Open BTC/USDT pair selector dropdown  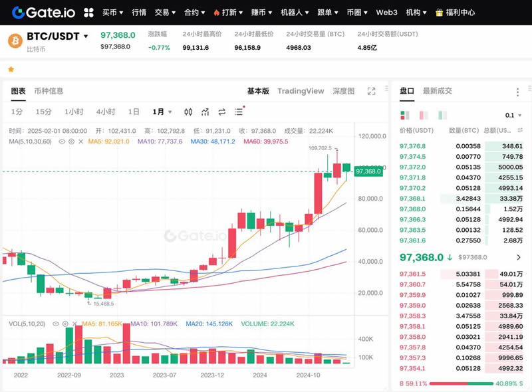point(86,36)
